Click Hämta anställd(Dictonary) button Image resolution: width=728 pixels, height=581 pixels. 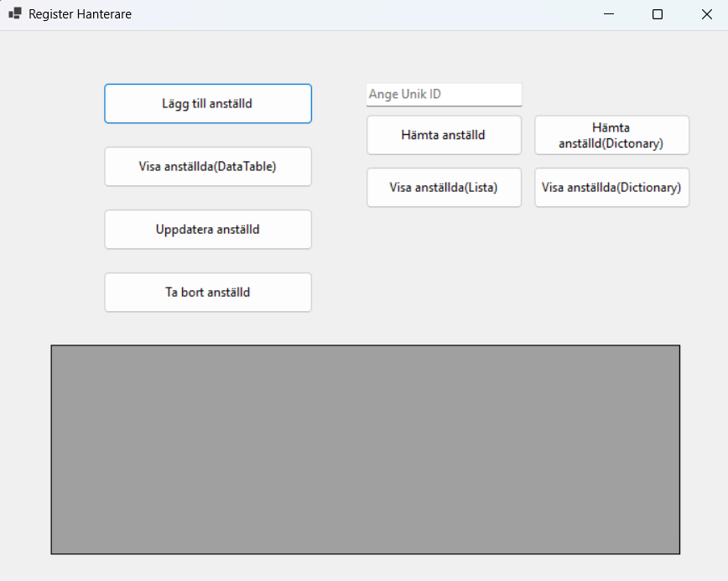(x=611, y=136)
